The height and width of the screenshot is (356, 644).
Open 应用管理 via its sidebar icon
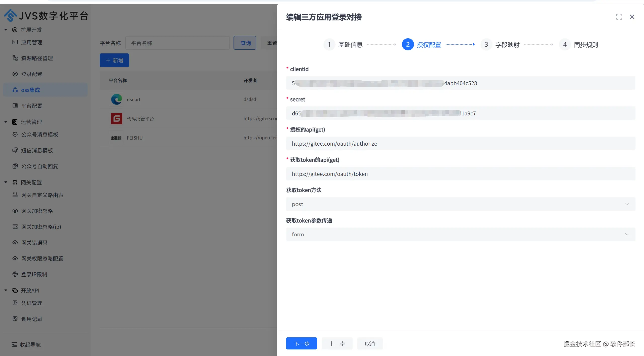point(15,42)
